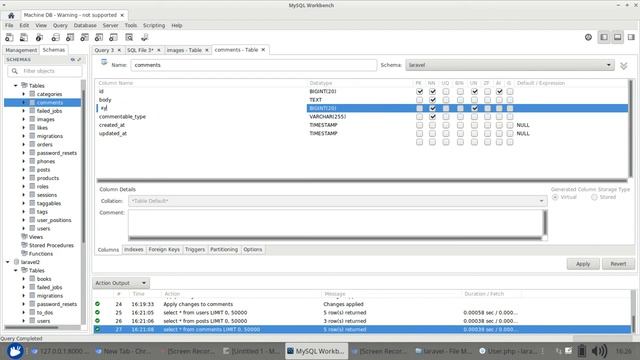Open the Action Output dropdown
The height and width of the screenshot is (360, 640).
click(121, 283)
